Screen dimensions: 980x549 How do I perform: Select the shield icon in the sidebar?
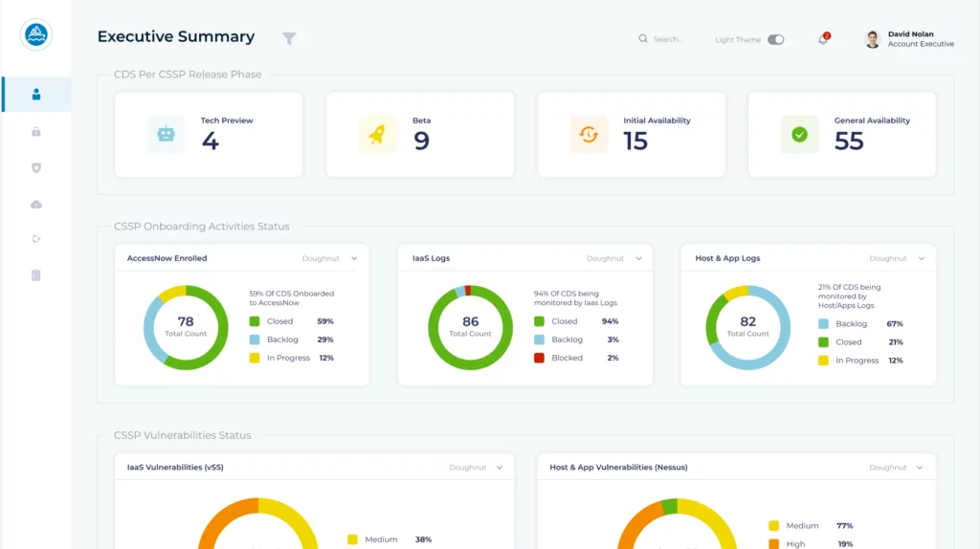click(36, 167)
